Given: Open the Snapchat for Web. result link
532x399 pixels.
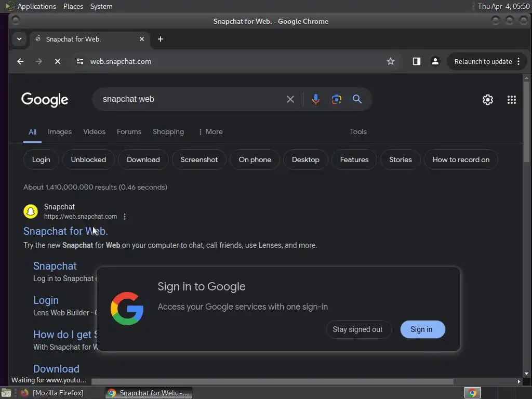Looking at the screenshot, I should (x=65, y=231).
